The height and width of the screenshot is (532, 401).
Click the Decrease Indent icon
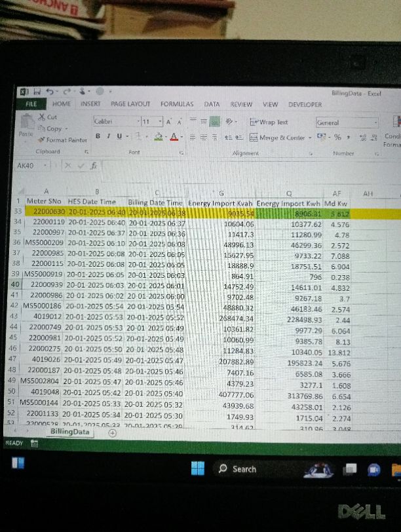point(228,137)
